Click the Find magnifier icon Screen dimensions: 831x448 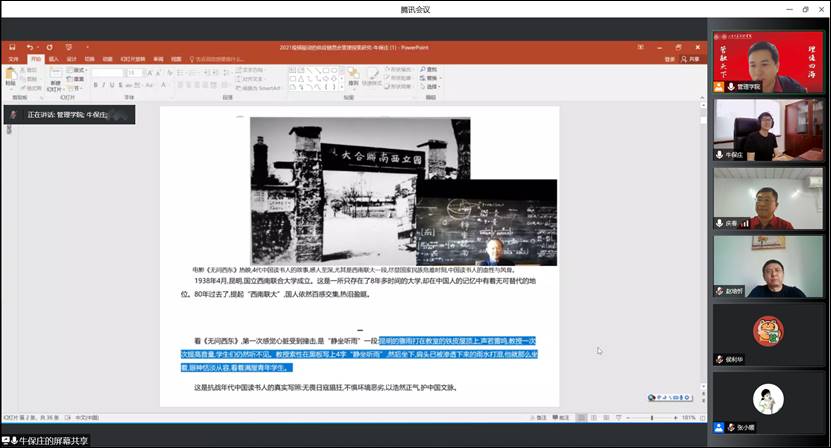(423, 69)
